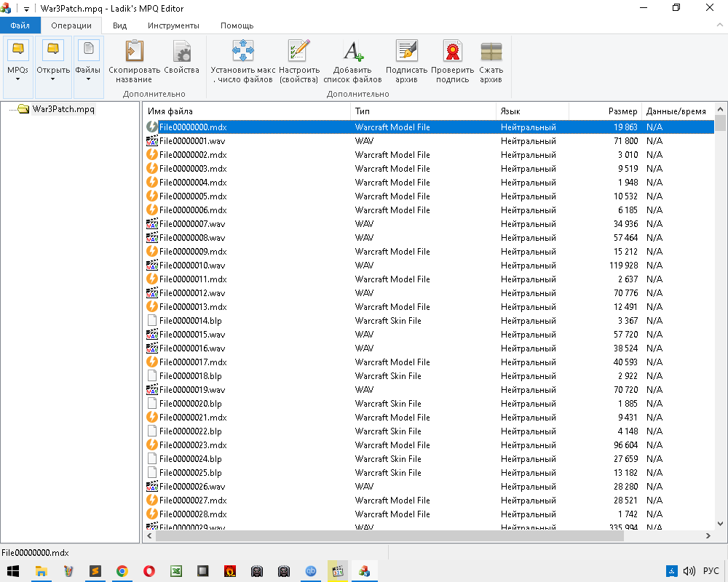The width and height of the screenshot is (728, 582).
Task: Launch Chrome from the taskbar
Action: point(122,571)
